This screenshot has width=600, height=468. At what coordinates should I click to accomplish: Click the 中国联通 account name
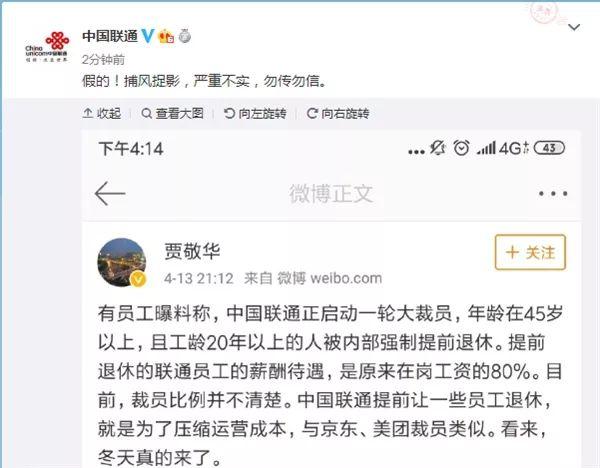click(x=110, y=36)
